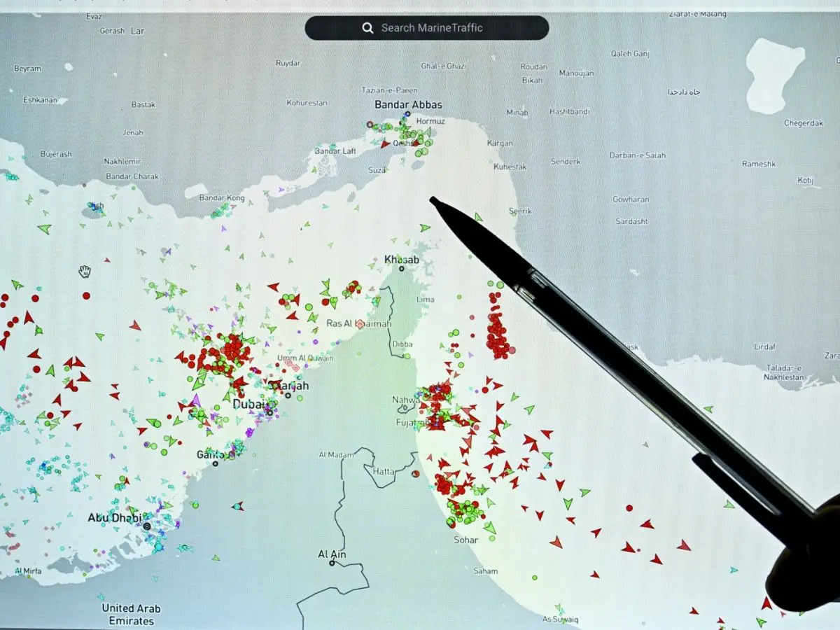The width and height of the screenshot is (840, 630).
Task: Select the Bandar Abbas port marker
Action: 407,114
